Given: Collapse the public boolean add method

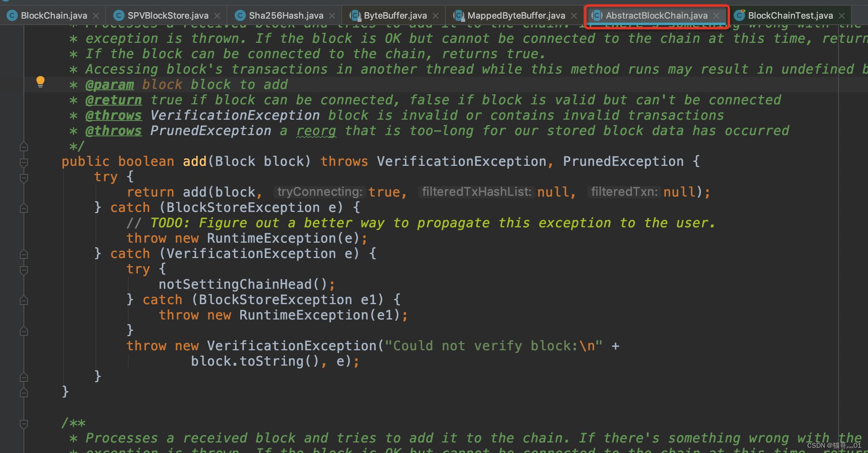Looking at the screenshot, I should 24,162.
